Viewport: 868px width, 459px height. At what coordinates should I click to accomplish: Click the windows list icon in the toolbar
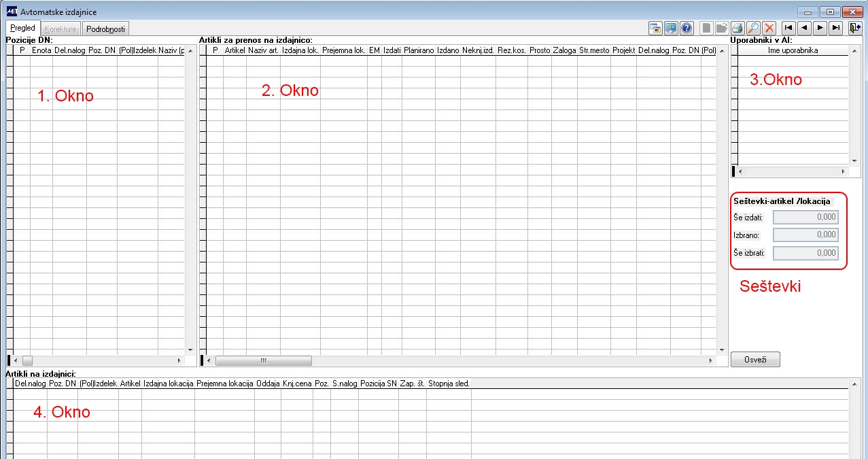point(655,28)
